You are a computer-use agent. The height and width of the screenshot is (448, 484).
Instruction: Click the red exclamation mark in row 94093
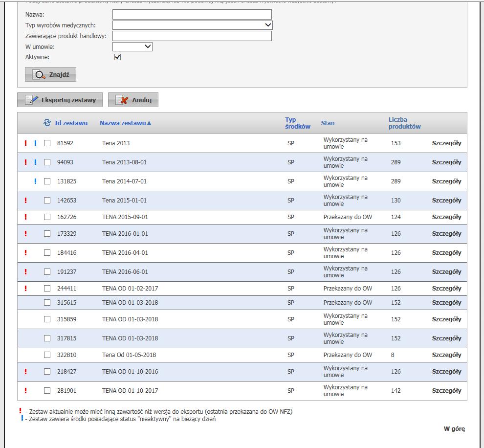pyautogui.click(x=25, y=162)
